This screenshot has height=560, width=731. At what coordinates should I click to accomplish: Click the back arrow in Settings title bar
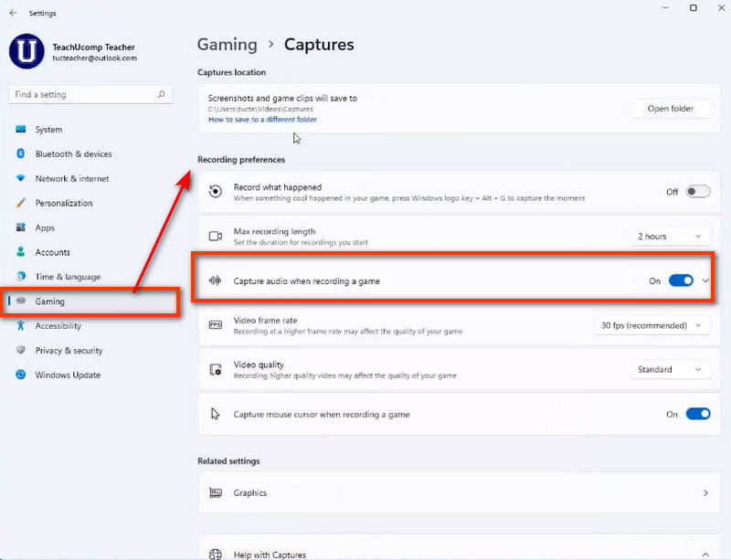click(x=13, y=13)
